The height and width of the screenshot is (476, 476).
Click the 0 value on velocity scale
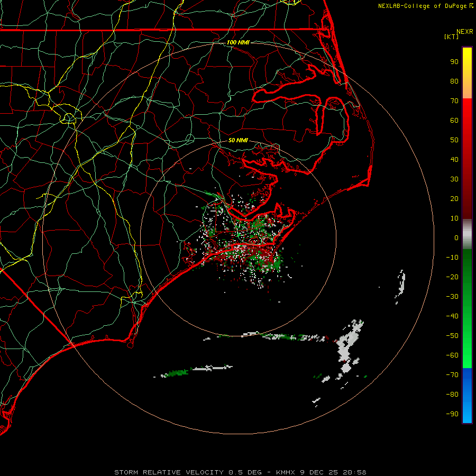(x=456, y=237)
